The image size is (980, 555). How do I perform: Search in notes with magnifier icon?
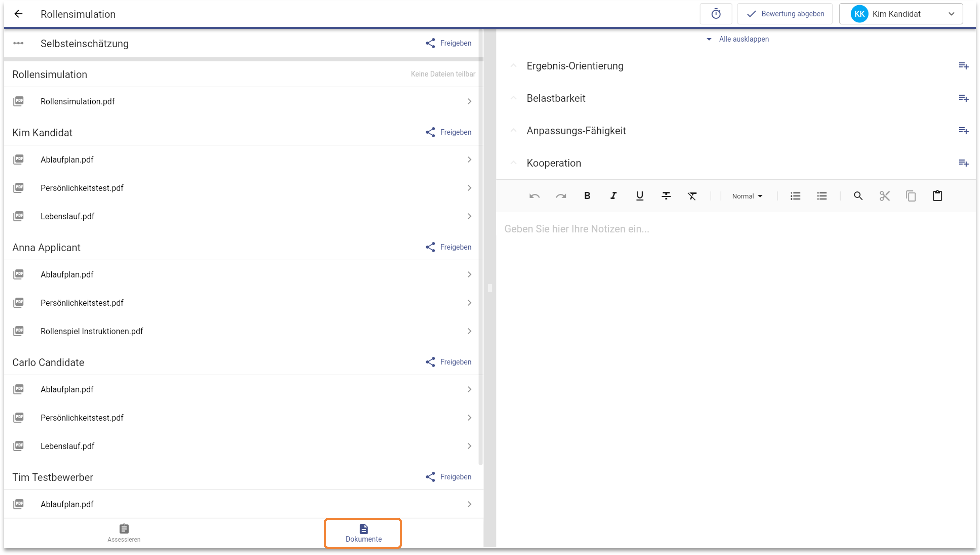point(858,196)
